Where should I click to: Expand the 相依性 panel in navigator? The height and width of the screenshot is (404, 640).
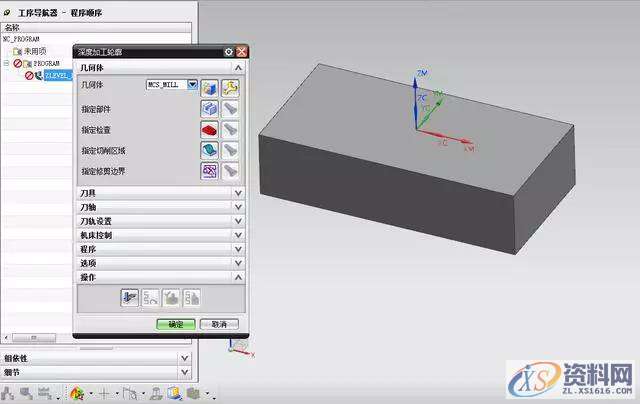184,357
